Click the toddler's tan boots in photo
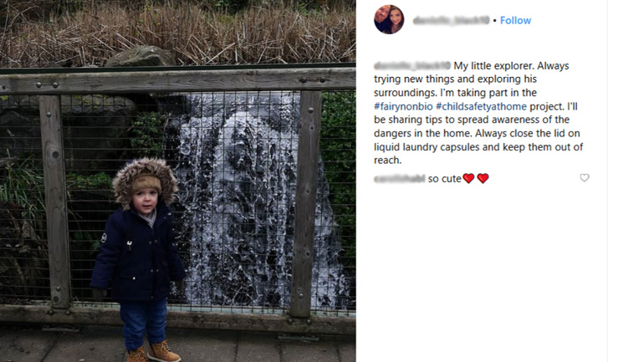The image size is (644, 362). click(x=153, y=353)
